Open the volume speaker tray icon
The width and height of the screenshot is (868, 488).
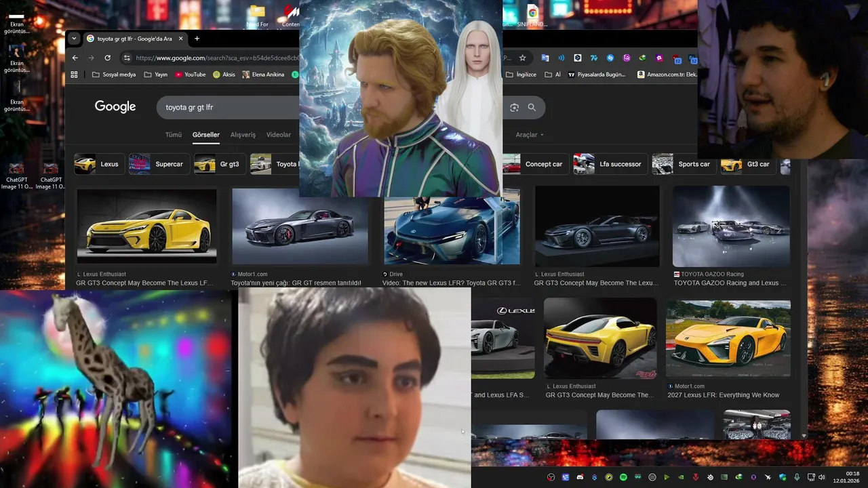click(x=822, y=477)
